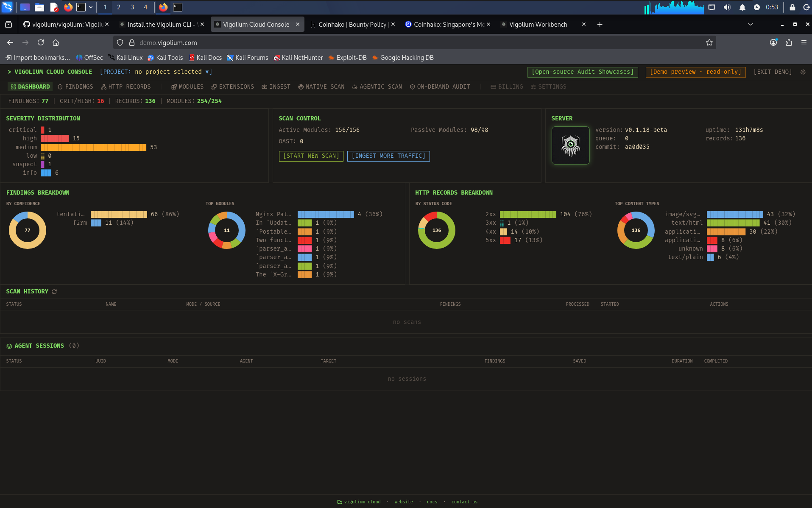Go back to the previous page
The height and width of the screenshot is (508, 812).
coord(10,42)
